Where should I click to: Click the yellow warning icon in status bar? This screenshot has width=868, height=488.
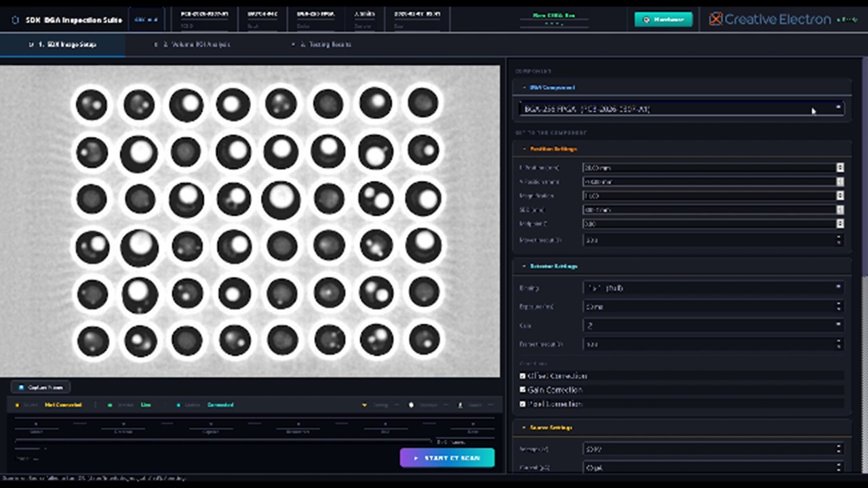364,405
